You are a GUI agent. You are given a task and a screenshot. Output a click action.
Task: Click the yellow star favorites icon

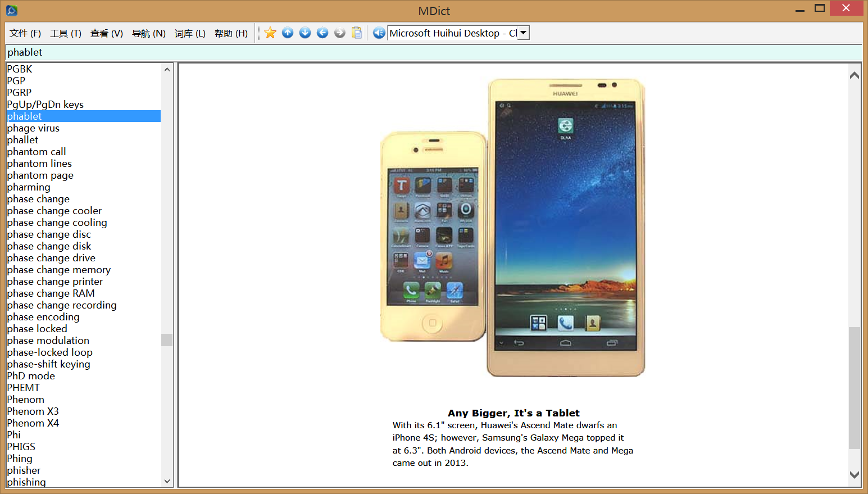pyautogui.click(x=270, y=33)
